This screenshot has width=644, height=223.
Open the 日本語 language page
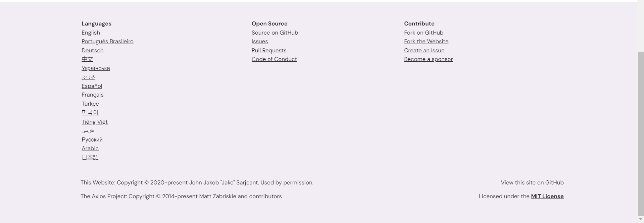90,157
